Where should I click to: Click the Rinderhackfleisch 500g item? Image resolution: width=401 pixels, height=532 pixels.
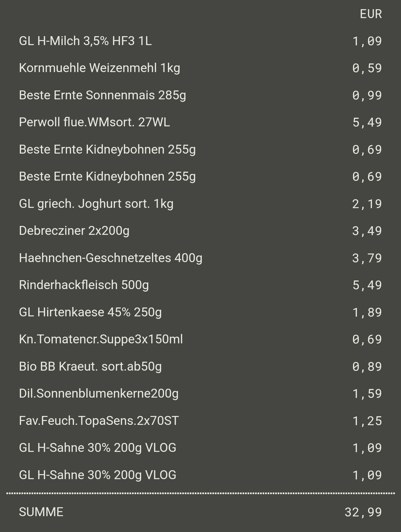click(x=84, y=285)
